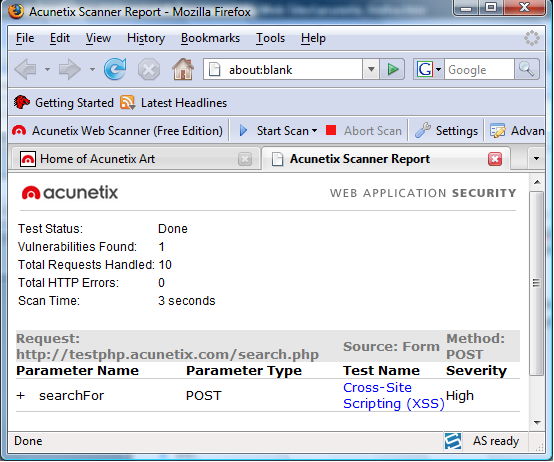Open the tab list dropdown arrow
Screen dimensions: 554x462
point(536,159)
